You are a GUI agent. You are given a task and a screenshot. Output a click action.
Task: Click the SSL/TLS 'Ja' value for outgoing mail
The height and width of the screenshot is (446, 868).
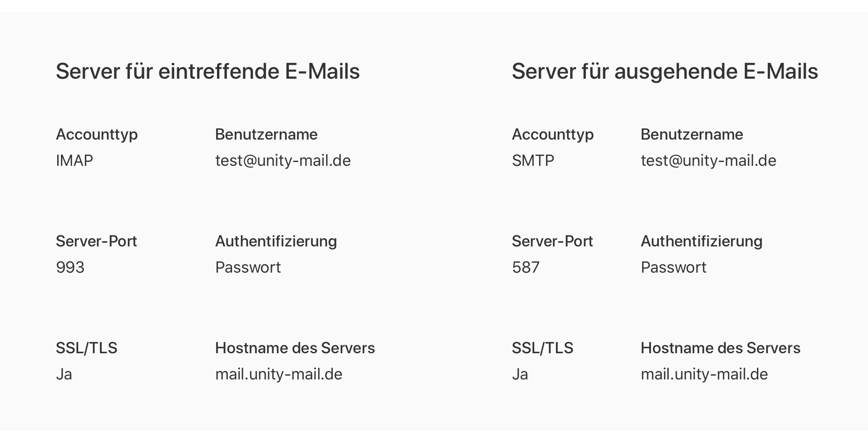(x=520, y=374)
